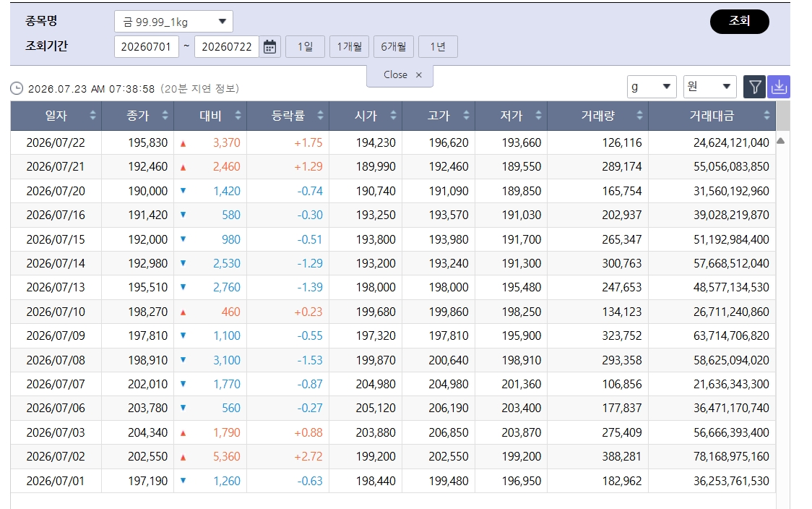Viewport: 812px width, 509px height.
Task: Sort table by 거래대금 column arrows
Action: (766, 116)
